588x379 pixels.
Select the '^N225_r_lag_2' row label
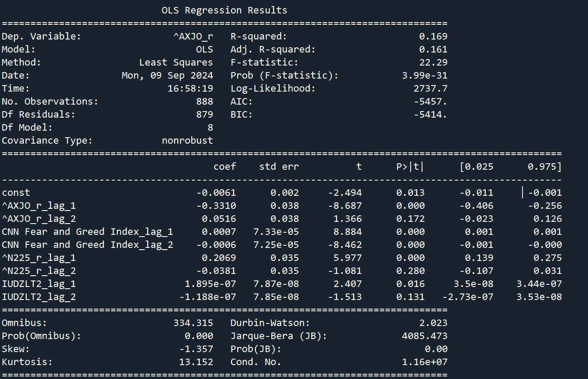39,271
